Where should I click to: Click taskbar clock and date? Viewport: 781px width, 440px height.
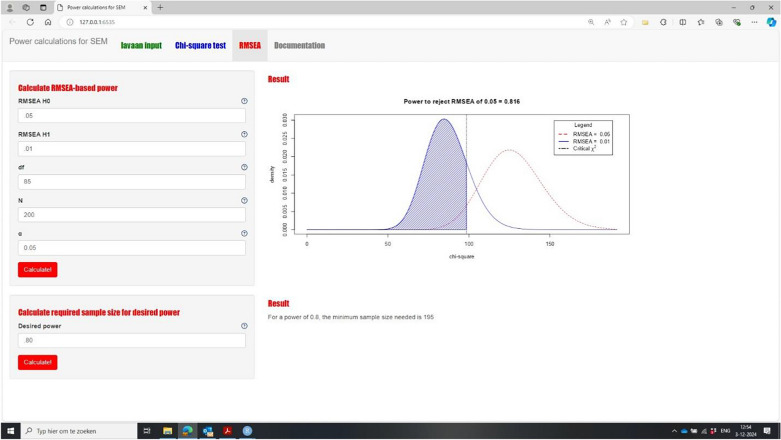[x=746, y=431]
